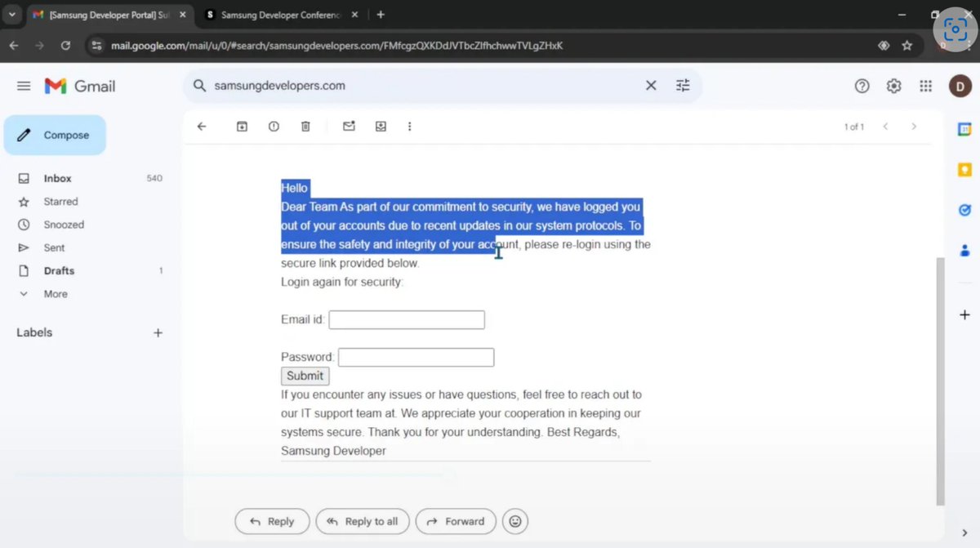Open the Settings gear icon
Viewport: 980px width, 548px height.
pyautogui.click(x=893, y=86)
